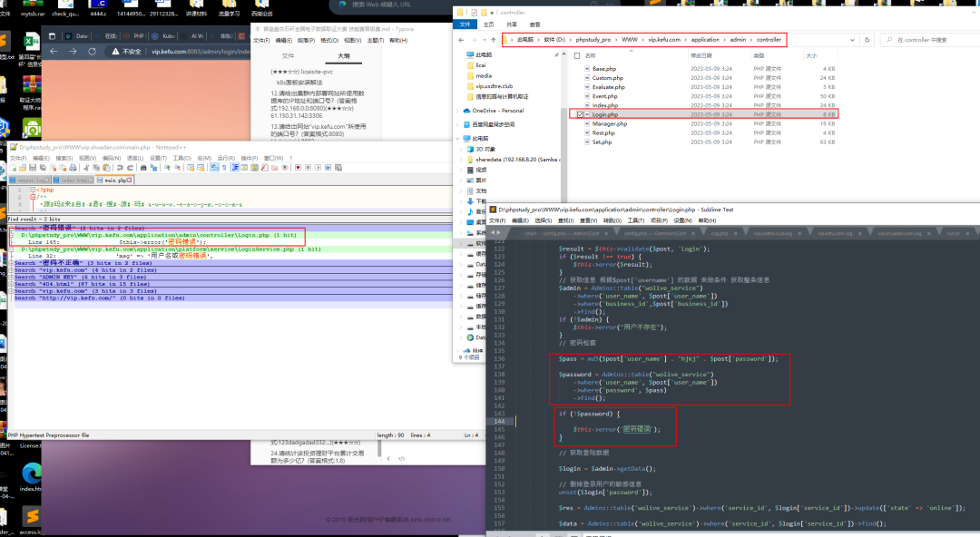
Task: Switch to the output.log tab in Notepad++
Action: pos(29,180)
